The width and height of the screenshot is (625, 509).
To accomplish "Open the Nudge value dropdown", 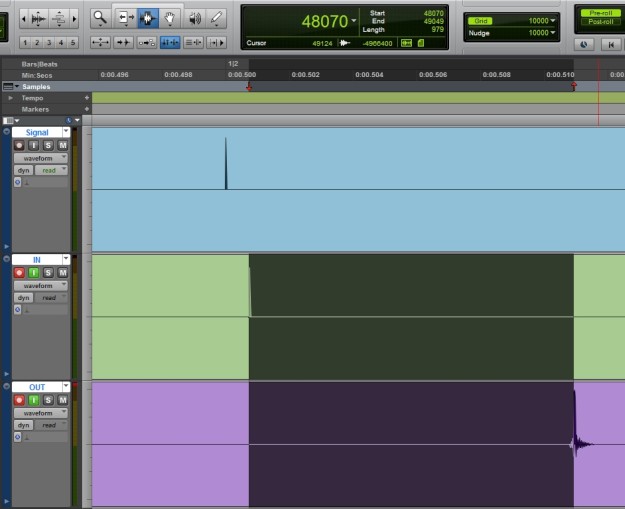I will 551,33.
